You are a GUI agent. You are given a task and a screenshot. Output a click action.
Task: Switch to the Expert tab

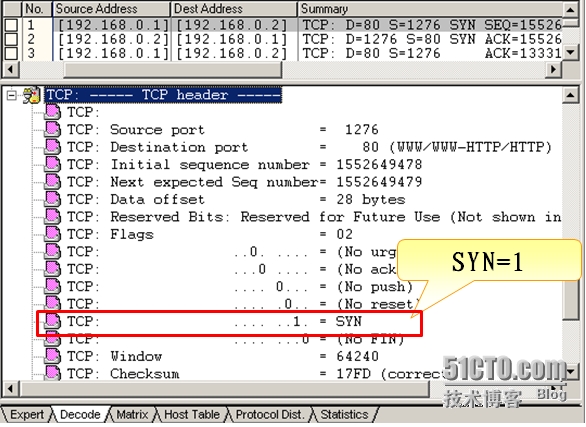pos(27,415)
